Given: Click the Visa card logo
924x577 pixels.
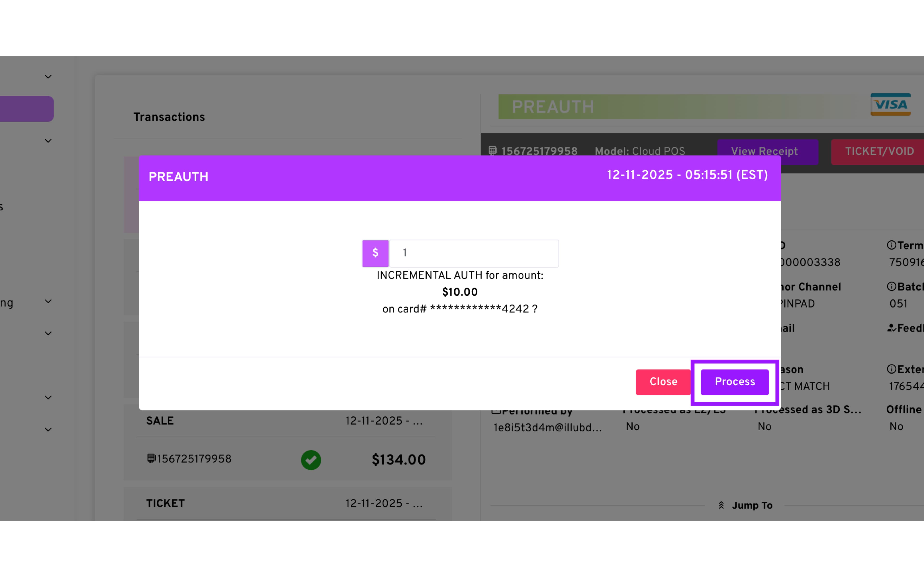Looking at the screenshot, I should [890, 105].
